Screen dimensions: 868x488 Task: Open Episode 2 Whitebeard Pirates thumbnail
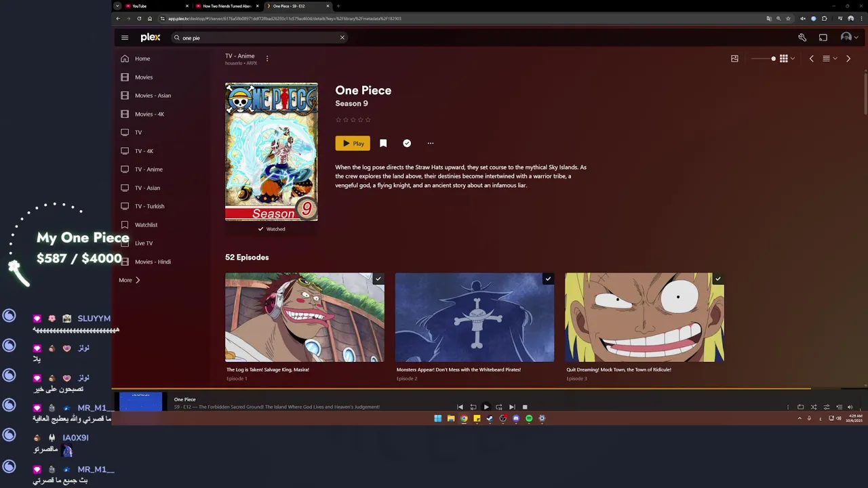coord(475,317)
